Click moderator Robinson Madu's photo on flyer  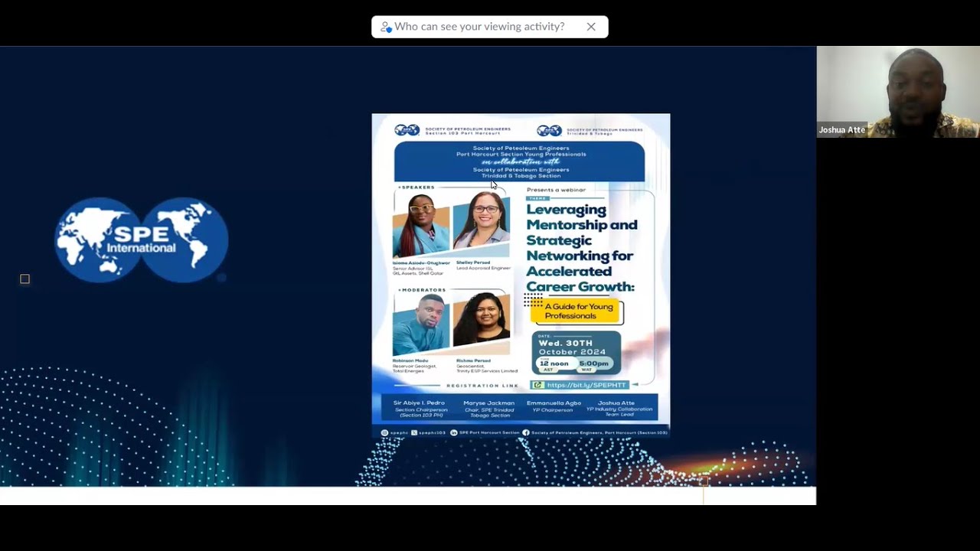pos(421,323)
